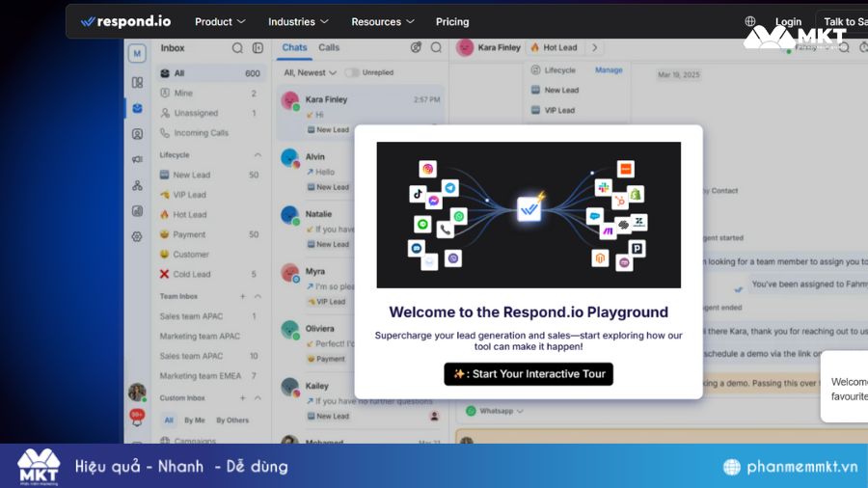Image resolution: width=868 pixels, height=488 pixels.
Task: Start Your Interactive Tour
Action: tap(529, 374)
